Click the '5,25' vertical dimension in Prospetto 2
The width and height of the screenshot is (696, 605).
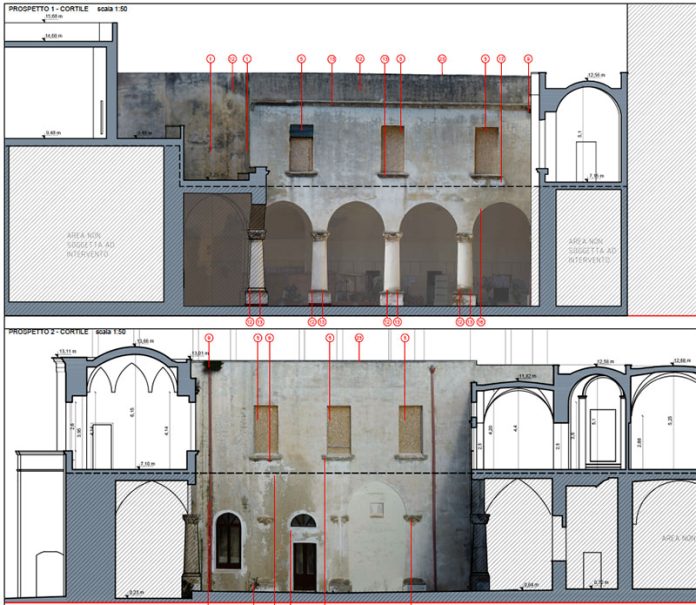670,420
